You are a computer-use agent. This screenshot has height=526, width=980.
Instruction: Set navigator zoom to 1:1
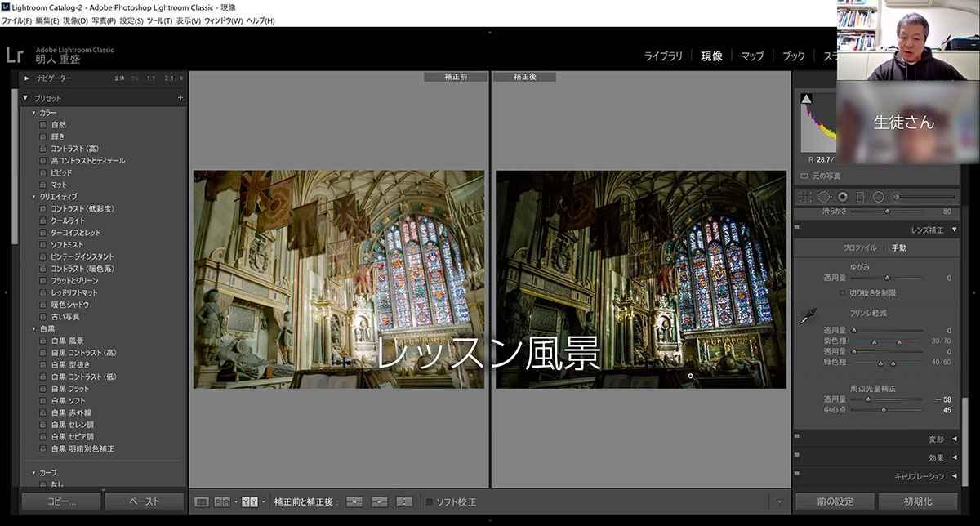tap(151, 78)
